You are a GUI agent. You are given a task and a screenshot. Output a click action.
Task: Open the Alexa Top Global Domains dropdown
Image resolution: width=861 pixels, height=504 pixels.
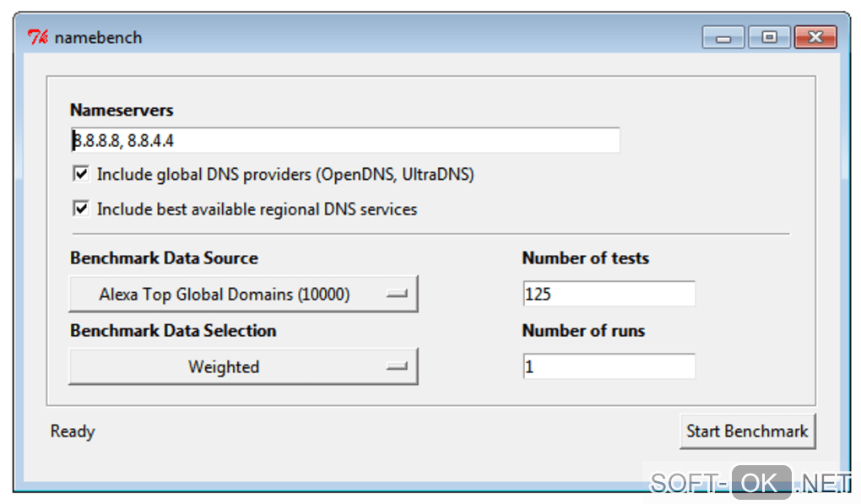(x=243, y=294)
